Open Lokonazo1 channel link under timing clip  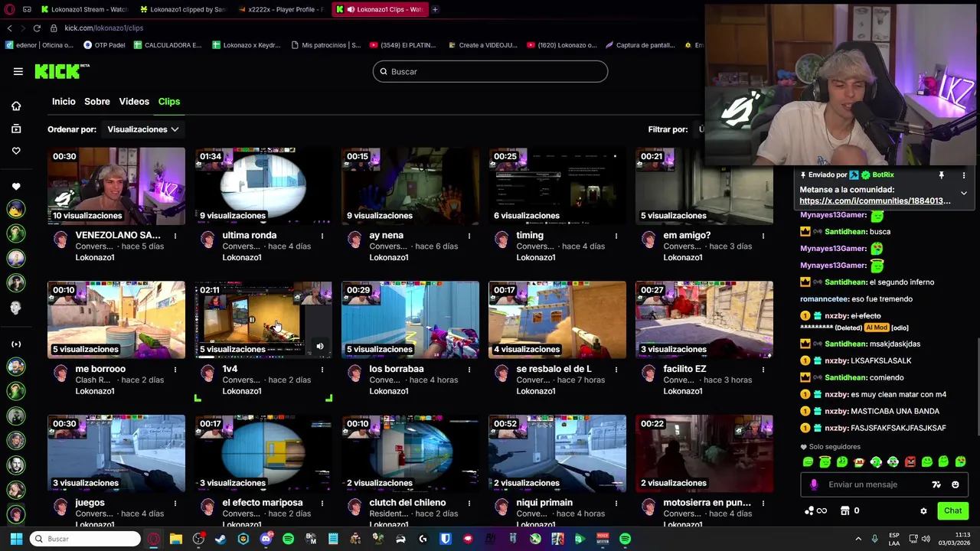(x=535, y=258)
